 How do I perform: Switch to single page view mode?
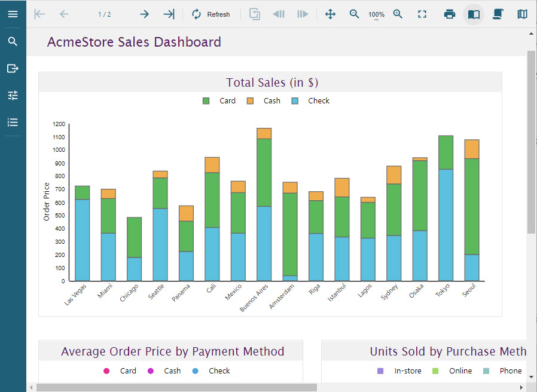pos(474,14)
